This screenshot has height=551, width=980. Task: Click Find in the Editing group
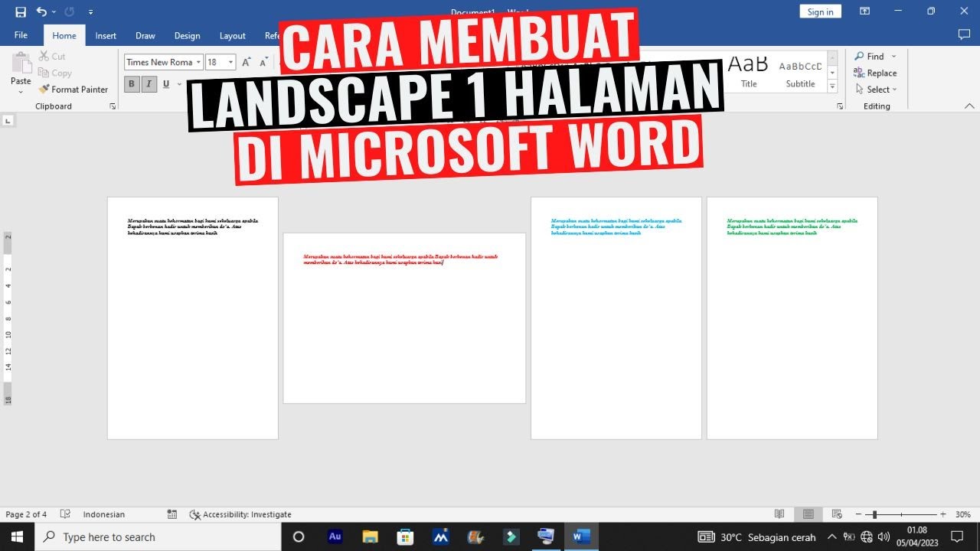click(x=869, y=57)
